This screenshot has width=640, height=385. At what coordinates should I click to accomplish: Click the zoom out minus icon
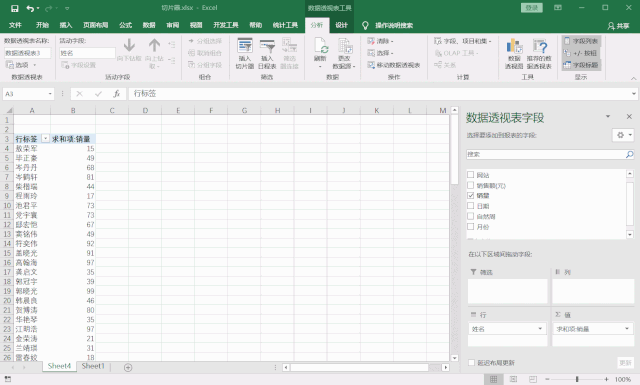(547, 379)
